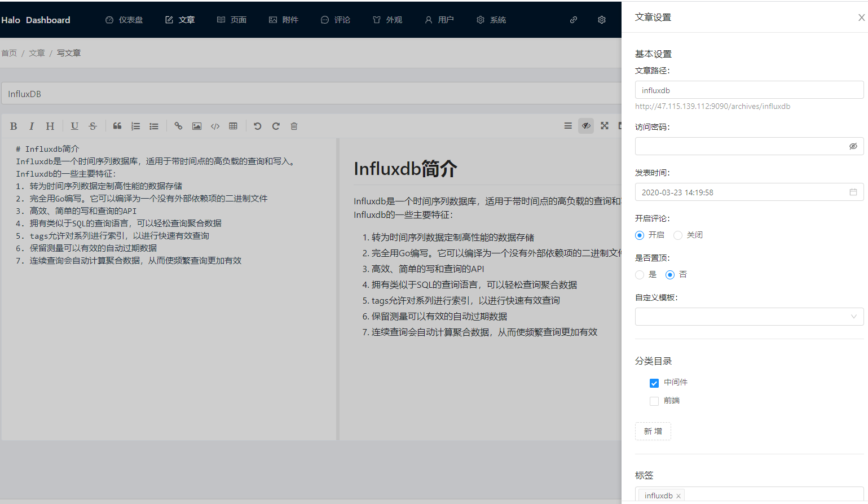Click the 新增 category button
Image resolution: width=868 pixels, height=504 pixels.
coord(653,431)
